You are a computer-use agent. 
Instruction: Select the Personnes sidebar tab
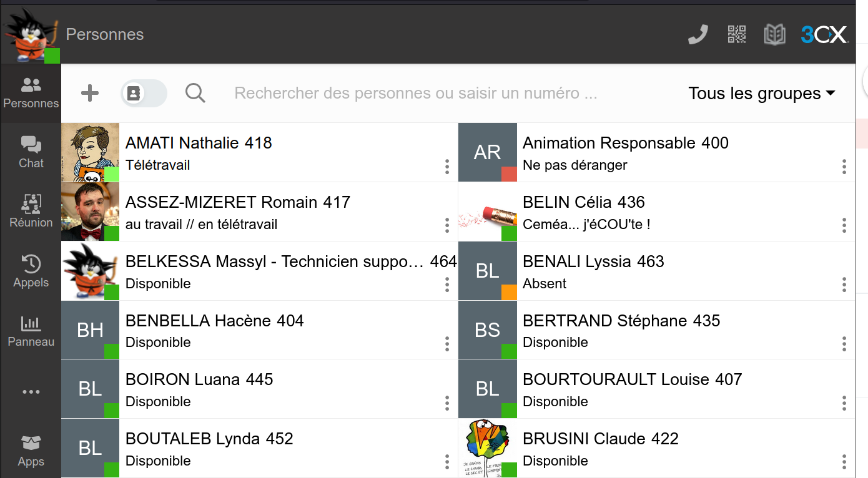(31, 93)
